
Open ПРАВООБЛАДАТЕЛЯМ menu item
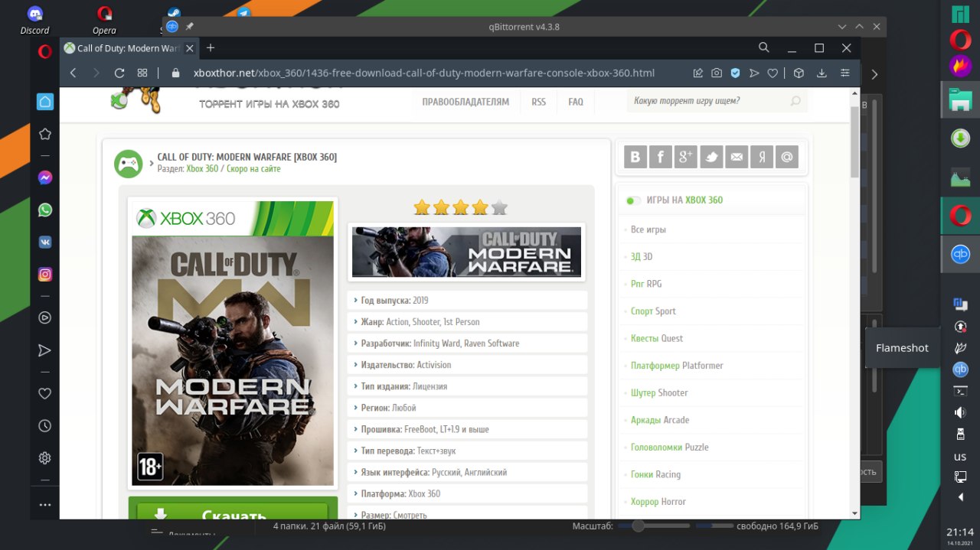point(465,102)
